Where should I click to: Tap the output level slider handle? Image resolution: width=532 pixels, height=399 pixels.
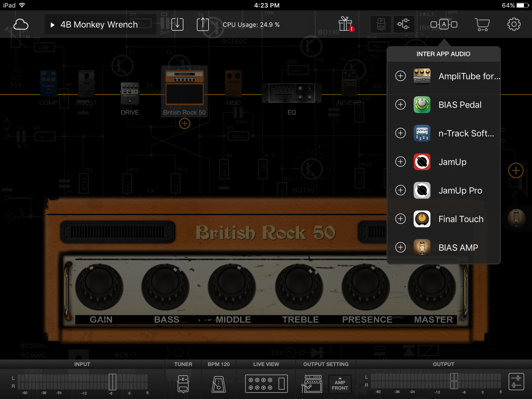click(x=454, y=381)
